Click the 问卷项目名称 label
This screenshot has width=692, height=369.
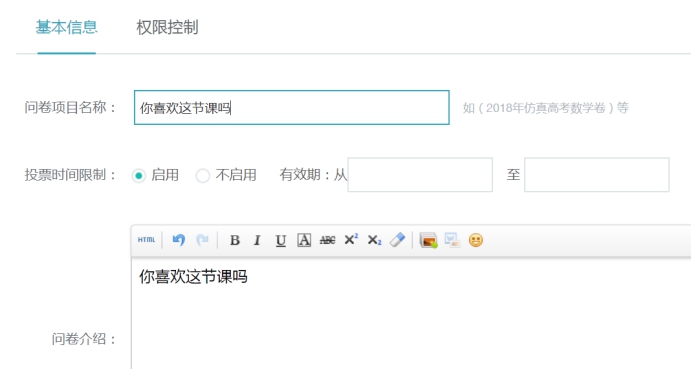coord(70,107)
